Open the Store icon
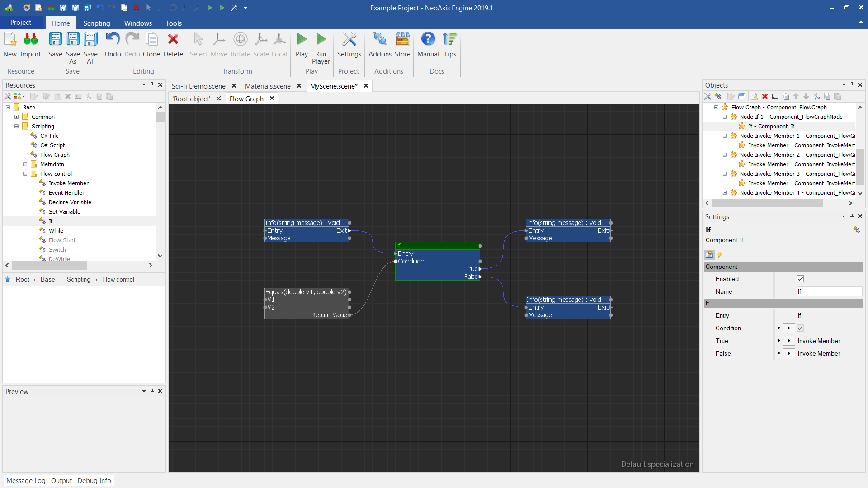The image size is (868, 488). tap(402, 40)
